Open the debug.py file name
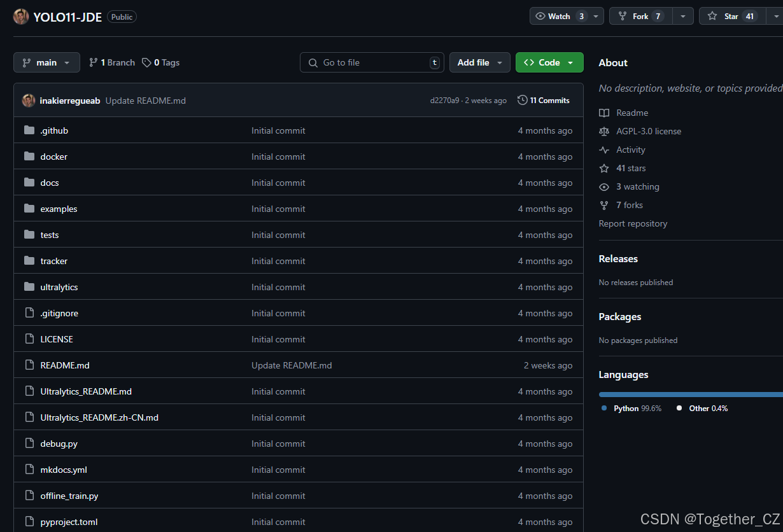Viewport: 783px width, 532px height. 59,444
